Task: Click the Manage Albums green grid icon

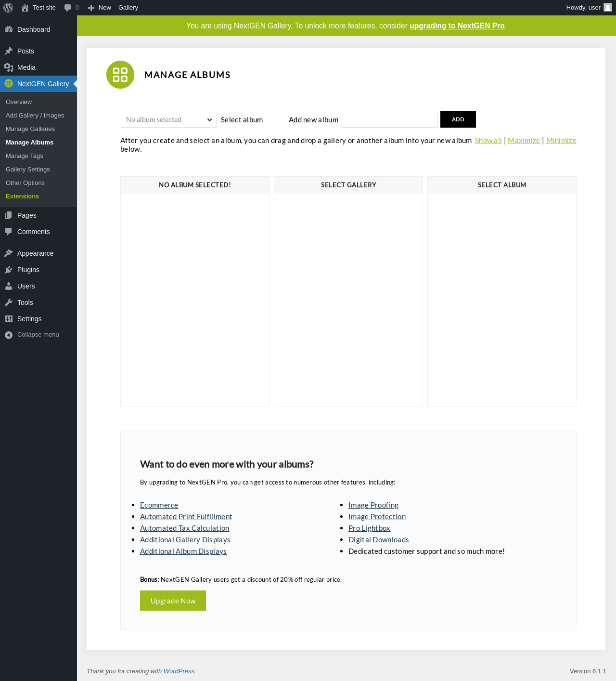Action: (x=120, y=75)
